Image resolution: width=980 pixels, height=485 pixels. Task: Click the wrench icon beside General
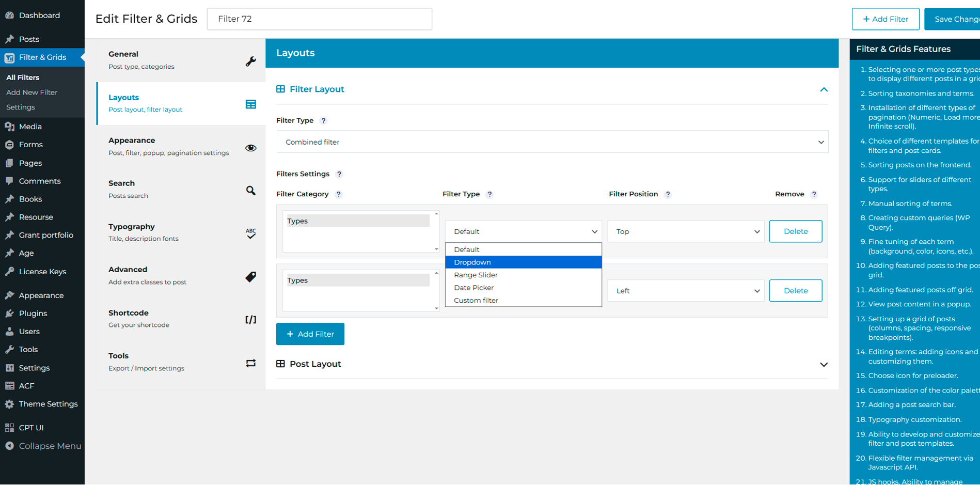click(250, 61)
